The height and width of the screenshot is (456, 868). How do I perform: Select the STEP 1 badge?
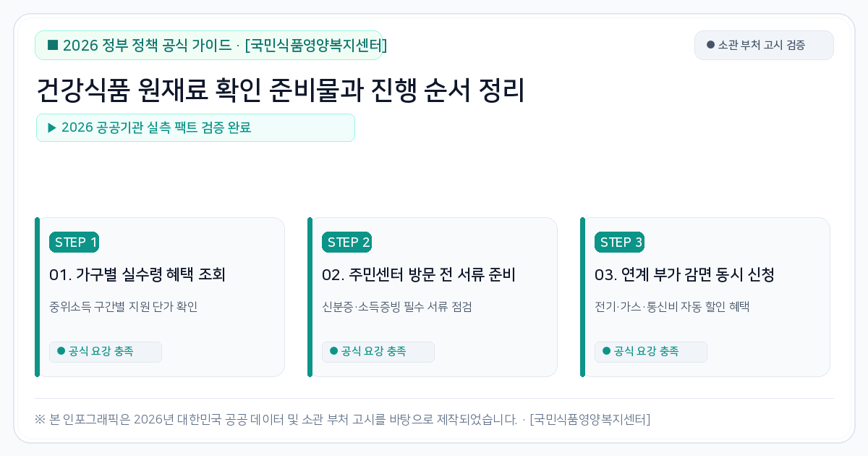pyautogui.click(x=74, y=242)
